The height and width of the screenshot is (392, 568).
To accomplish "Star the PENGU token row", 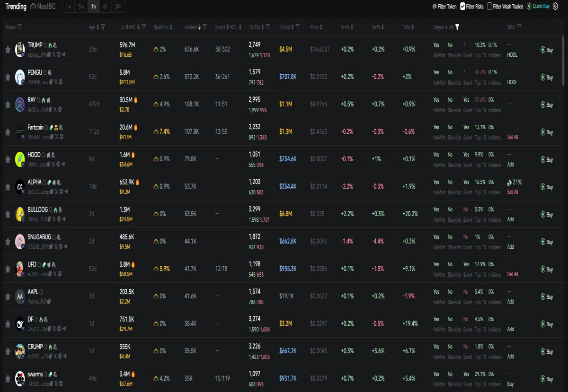I will (x=8, y=77).
